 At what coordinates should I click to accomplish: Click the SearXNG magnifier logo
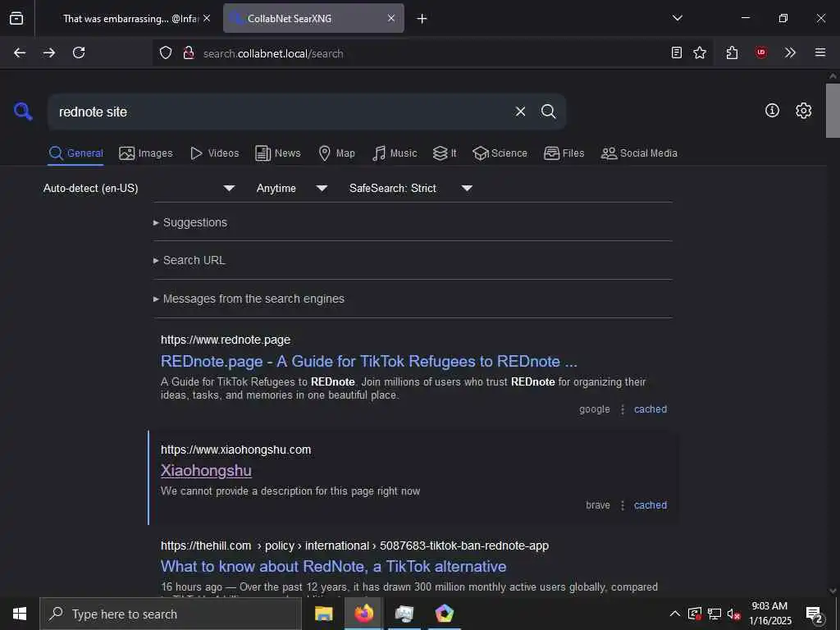(23, 112)
